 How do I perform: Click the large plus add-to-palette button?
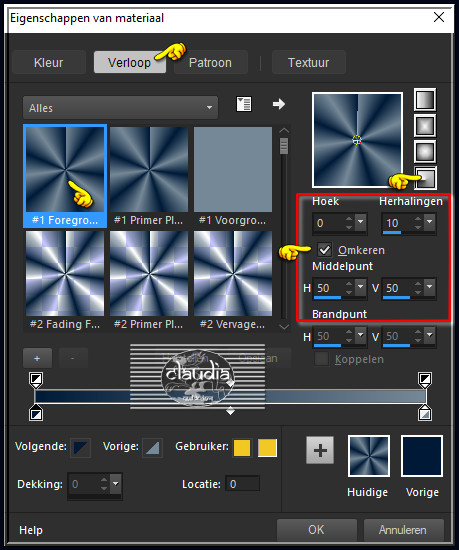pyautogui.click(x=320, y=450)
